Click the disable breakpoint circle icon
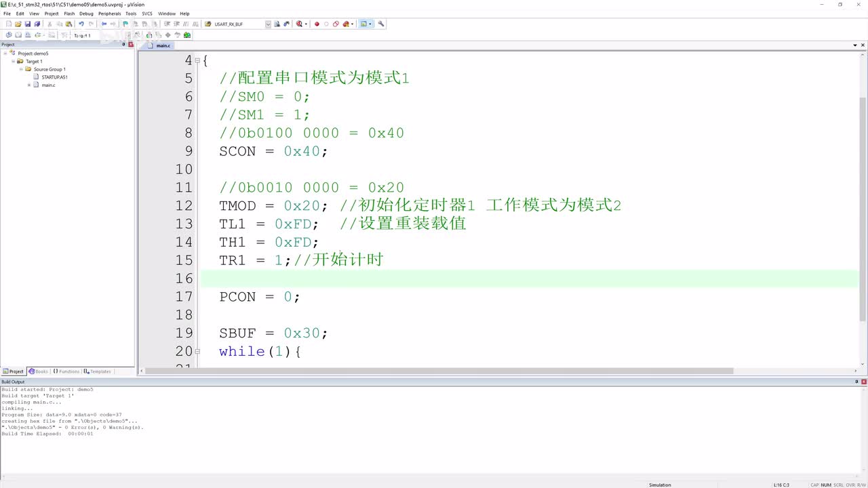868x488 pixels. (326, 24)
